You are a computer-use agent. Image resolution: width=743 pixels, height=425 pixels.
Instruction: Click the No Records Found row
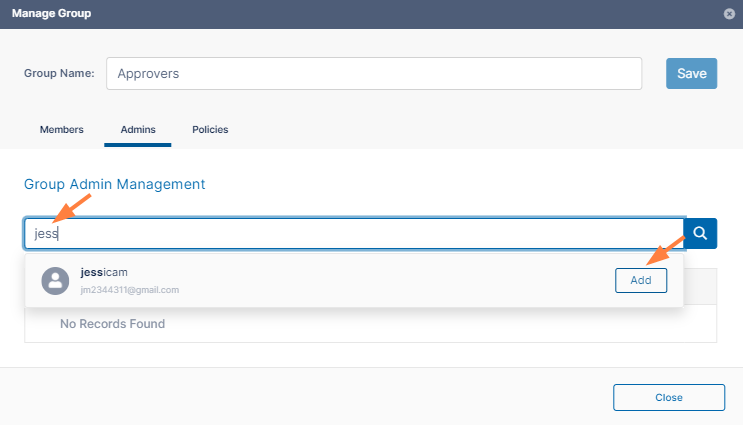tap(113, 324)
